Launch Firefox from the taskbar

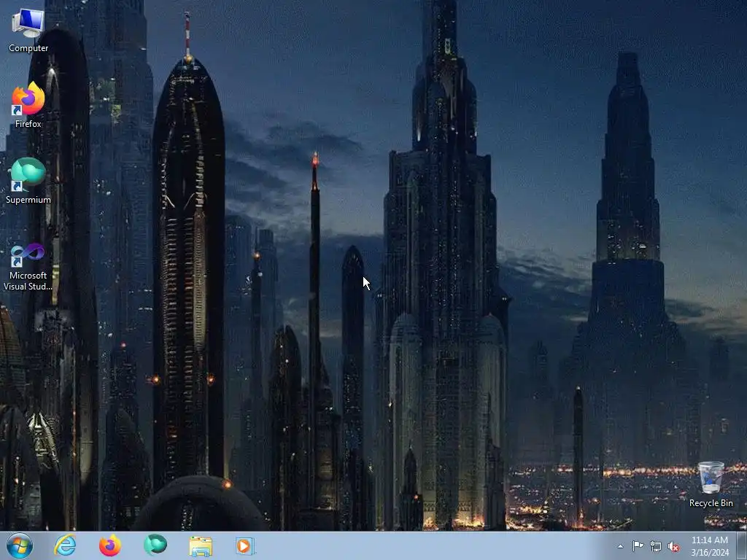coord(110,545)
